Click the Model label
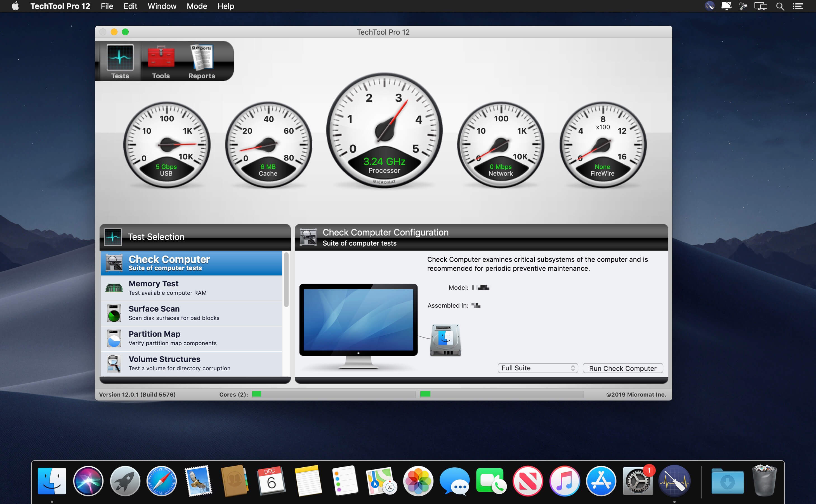Image resolution: width=816 pixels, height=504 pixels. click(459, 288)
